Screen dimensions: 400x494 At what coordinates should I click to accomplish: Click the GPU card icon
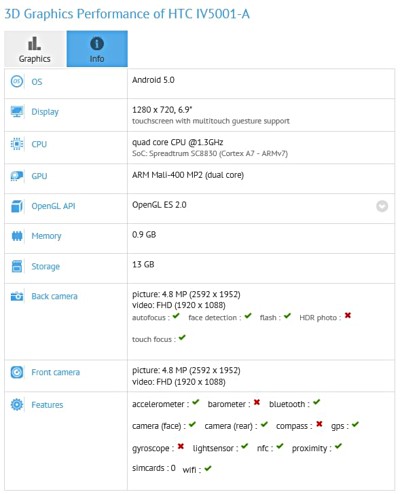[x=17, y=176]
